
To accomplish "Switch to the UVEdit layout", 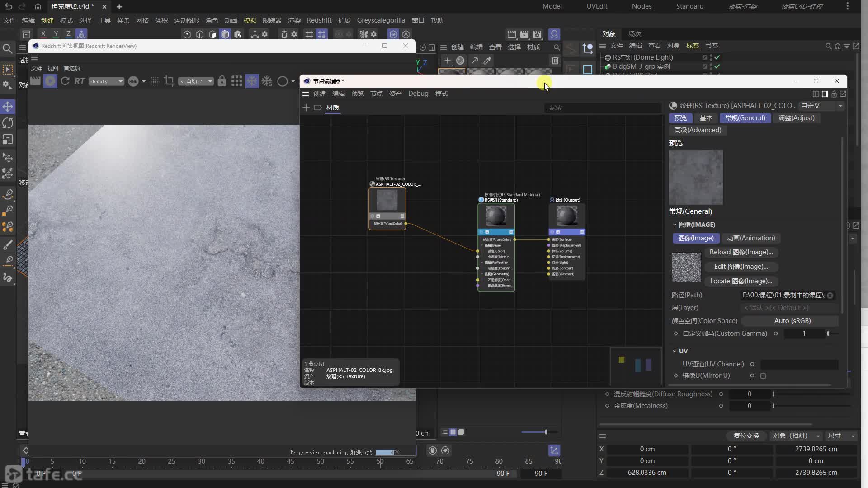I will pyautogui.click(x=597, y=6).
